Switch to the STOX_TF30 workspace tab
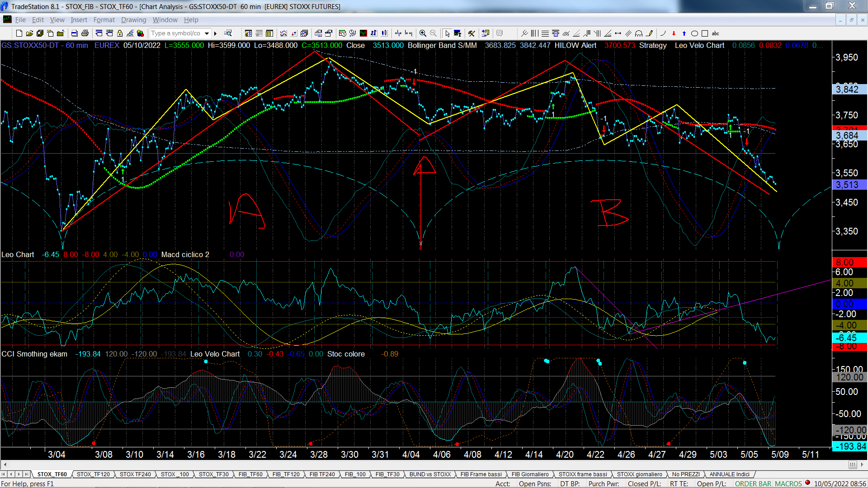Viewport: 868px width, 488px height. click(x=213, y=474)
